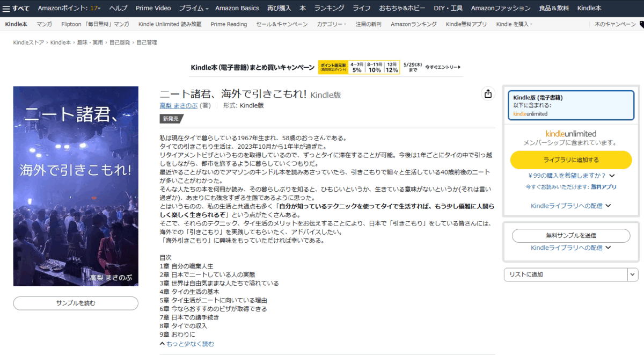Click the 新発売 badge

(x=171, y=119)
